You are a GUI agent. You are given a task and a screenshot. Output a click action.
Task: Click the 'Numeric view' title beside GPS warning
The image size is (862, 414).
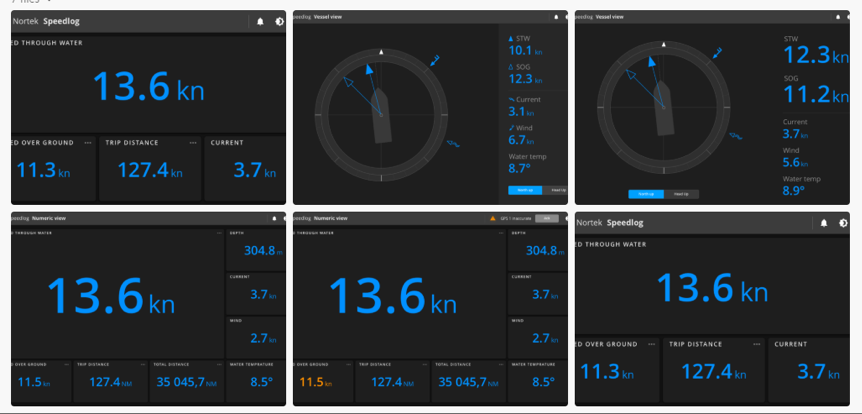tap(330, 218)
